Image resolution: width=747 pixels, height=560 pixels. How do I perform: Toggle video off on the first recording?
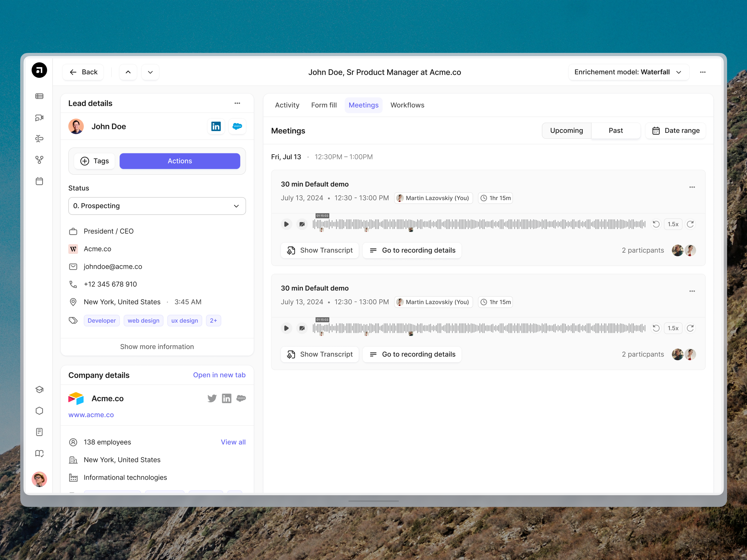click(302, 224)
